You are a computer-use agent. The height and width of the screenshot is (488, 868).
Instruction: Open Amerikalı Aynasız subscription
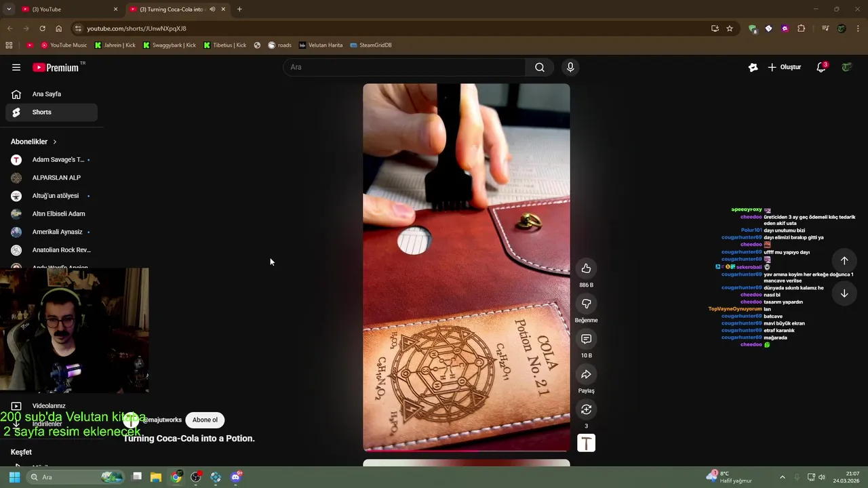(x=52, y=232)
